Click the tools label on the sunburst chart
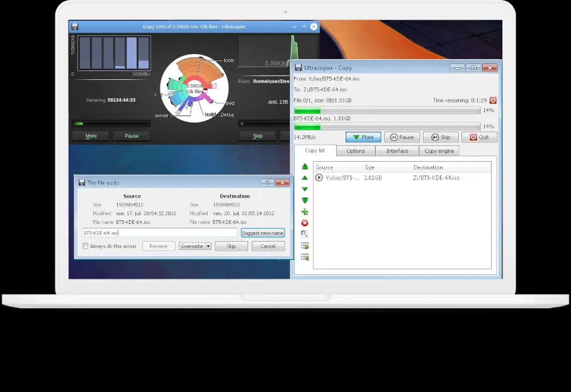Screen dimensions: 571x392 coord(229,60)
